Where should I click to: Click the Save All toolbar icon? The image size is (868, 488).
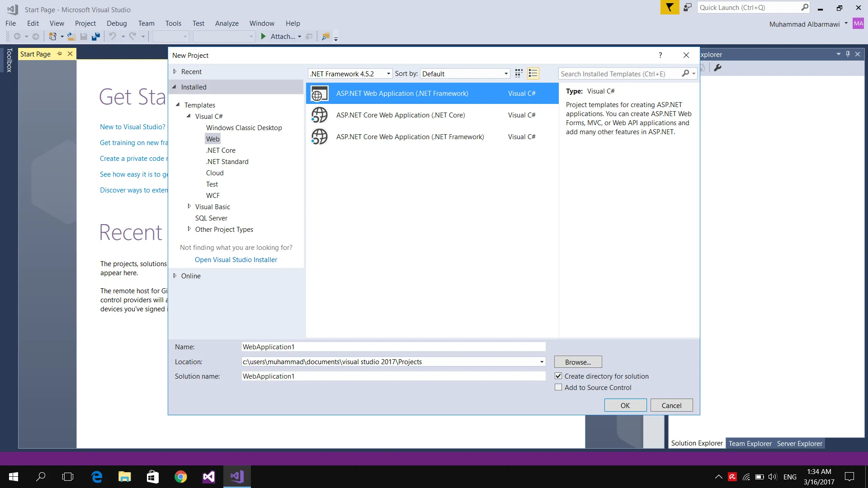pyautogui.click(x=96, y=37)
